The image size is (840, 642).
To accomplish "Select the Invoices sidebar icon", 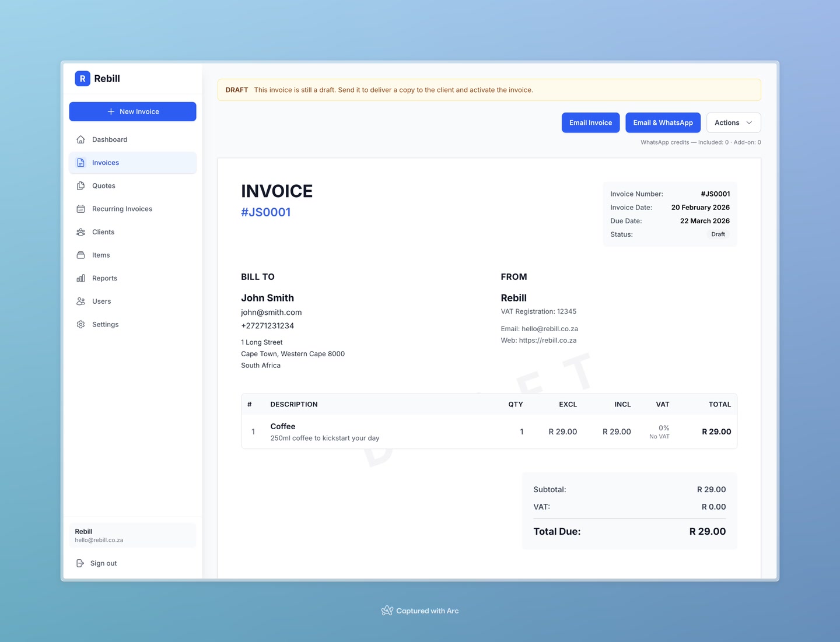I will (80, 163).
